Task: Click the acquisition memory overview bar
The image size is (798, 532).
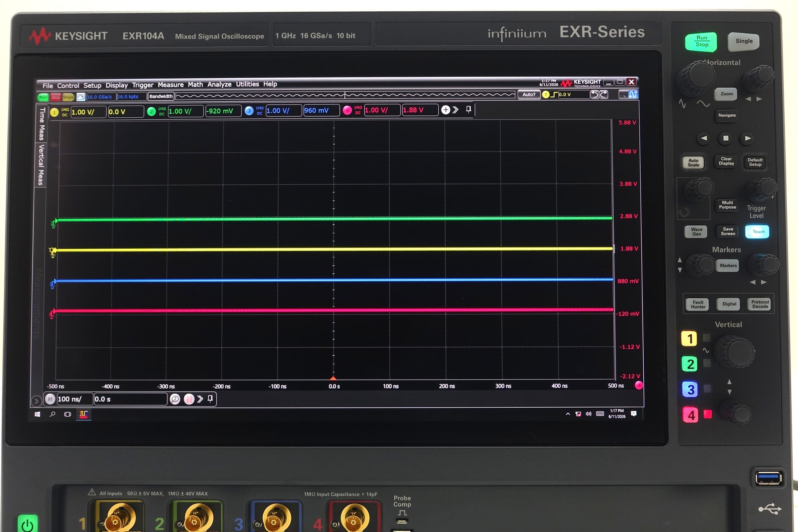Action: pyautogui.click(x=345, y=95)
